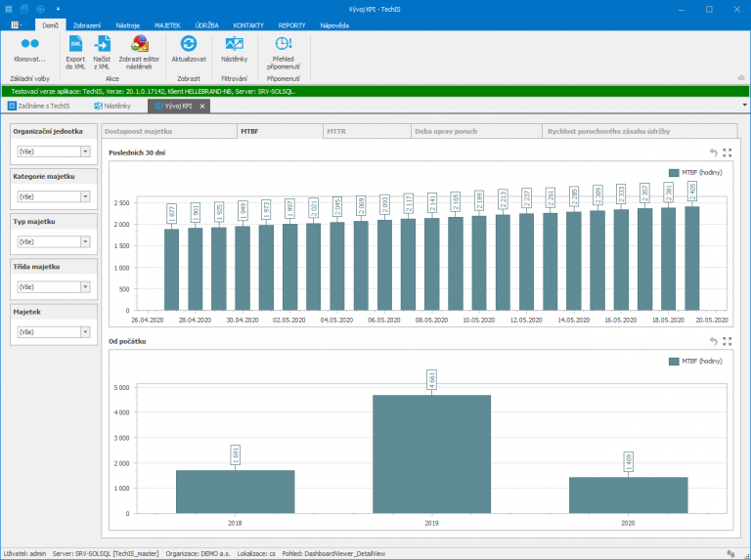Open Přehled připomenutí reminders

tap(283, 44)
